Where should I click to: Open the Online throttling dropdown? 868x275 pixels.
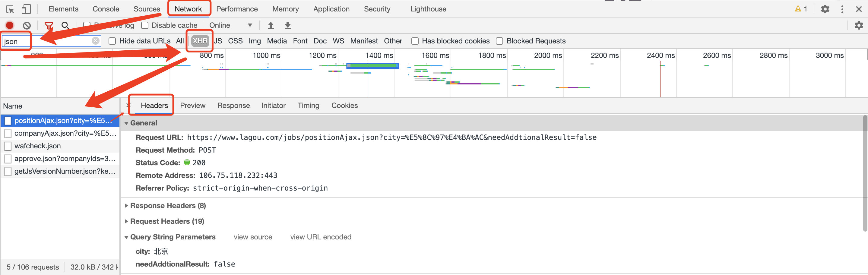(231, 25)
